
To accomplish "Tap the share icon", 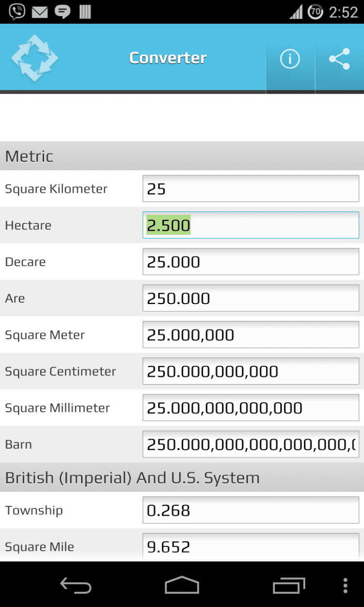I will click(339, 59).
